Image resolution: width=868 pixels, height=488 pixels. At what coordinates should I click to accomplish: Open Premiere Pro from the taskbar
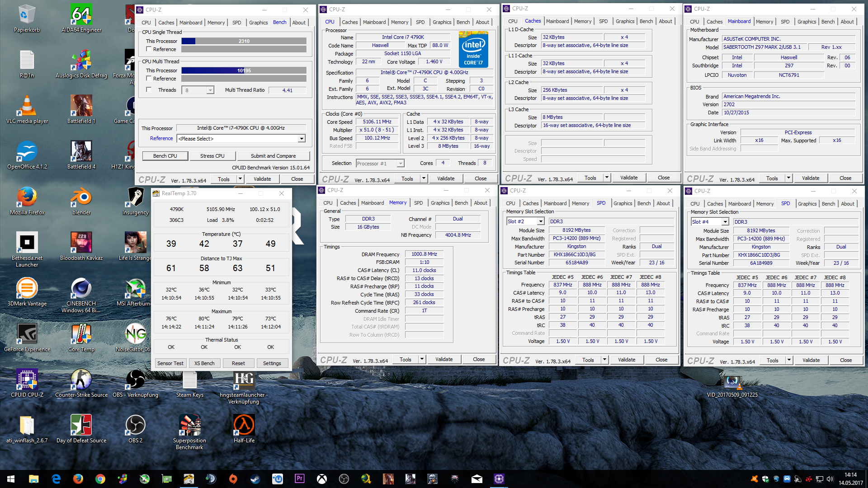[299, 479]
